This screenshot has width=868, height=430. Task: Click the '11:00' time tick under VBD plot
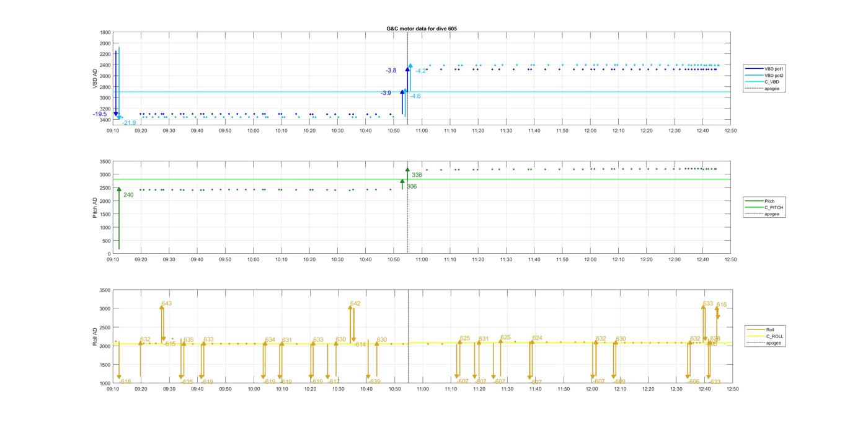pos(422,130)
